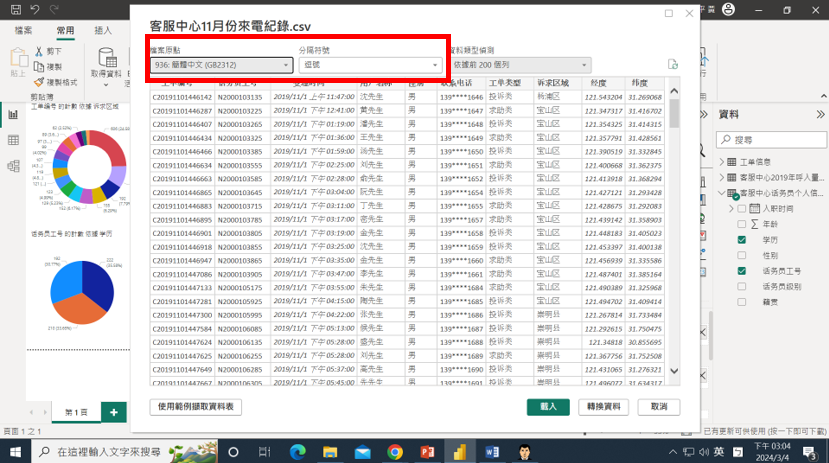829x463 pixels.
Task: Click the refresh preview icon
Action: click(673, 64)
